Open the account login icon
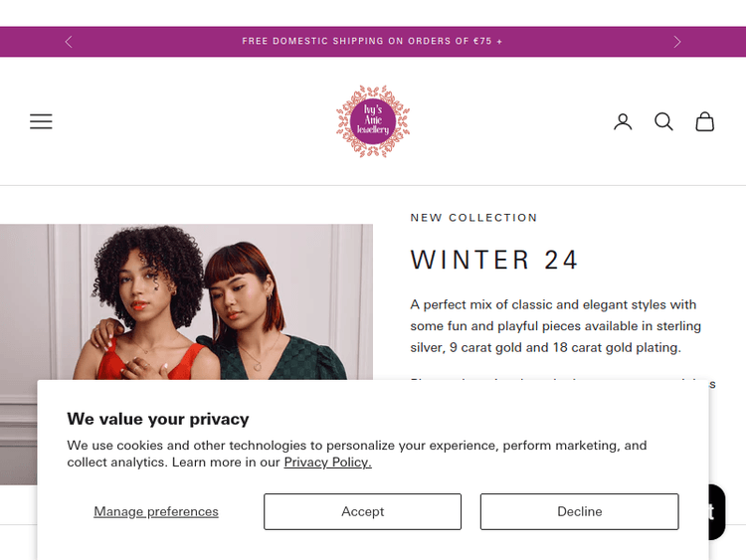The width and height of the screenshot is (746, 560). [x=623, y=121]
